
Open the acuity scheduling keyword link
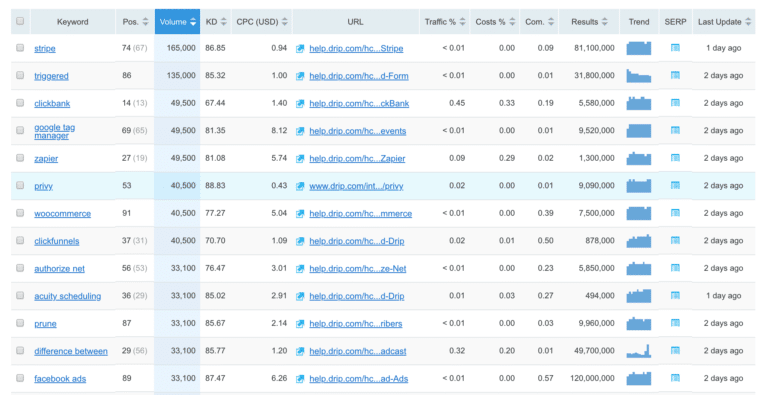68,296
